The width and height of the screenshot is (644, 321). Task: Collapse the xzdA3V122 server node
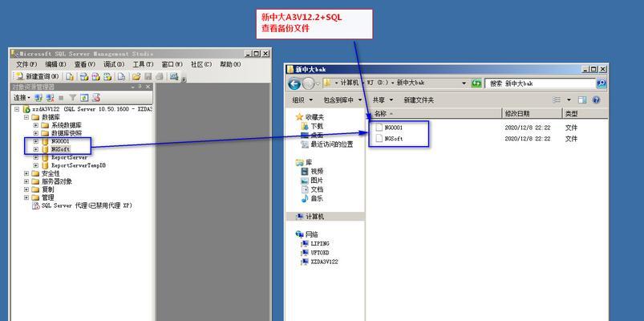[17, 109]
